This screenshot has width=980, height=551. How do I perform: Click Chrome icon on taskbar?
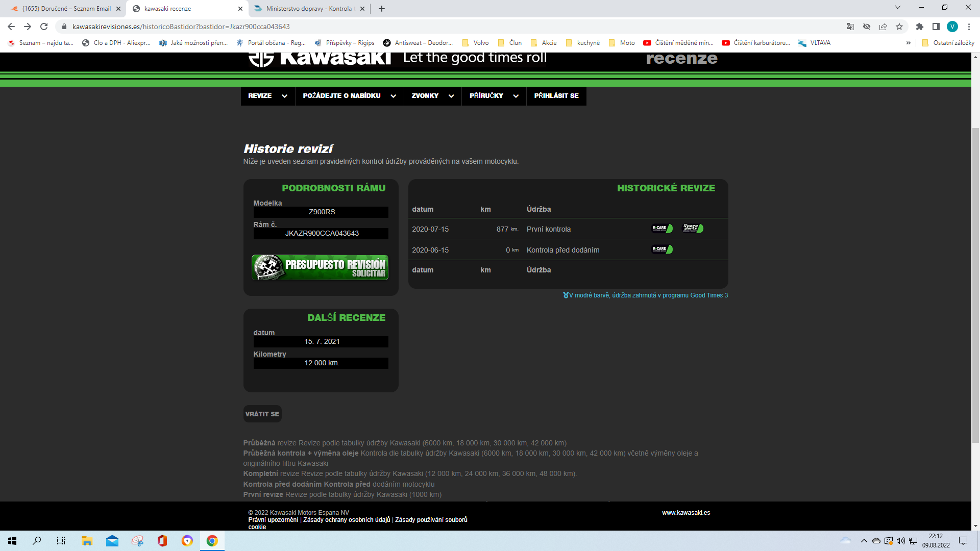[x=212, y=541]
